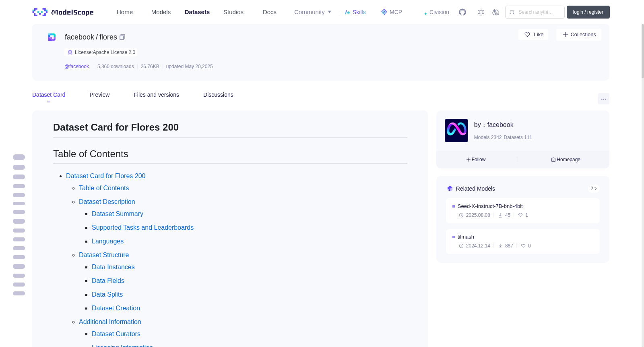The image size is (644, 347).
Task: Click the '26.76KB' size text
Action: pyautogui.click(x=150, y=66)
